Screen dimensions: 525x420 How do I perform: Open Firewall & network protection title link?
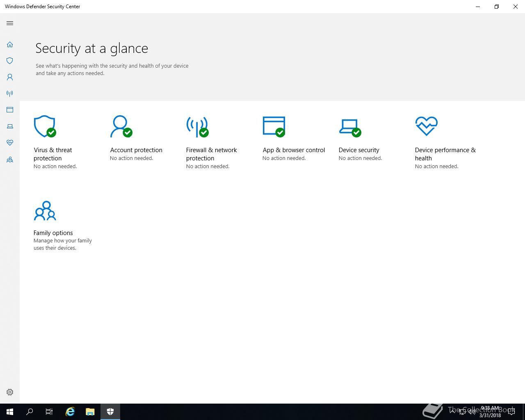point(211,154)
